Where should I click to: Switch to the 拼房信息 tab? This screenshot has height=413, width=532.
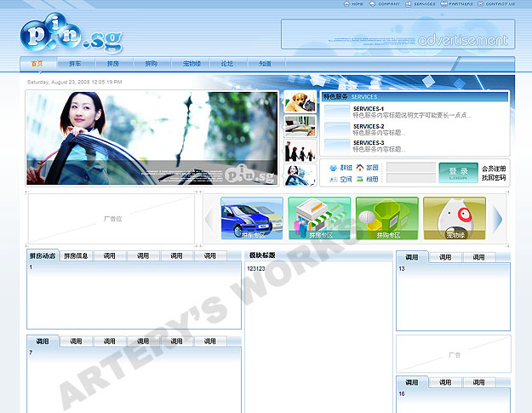[77, 255]
